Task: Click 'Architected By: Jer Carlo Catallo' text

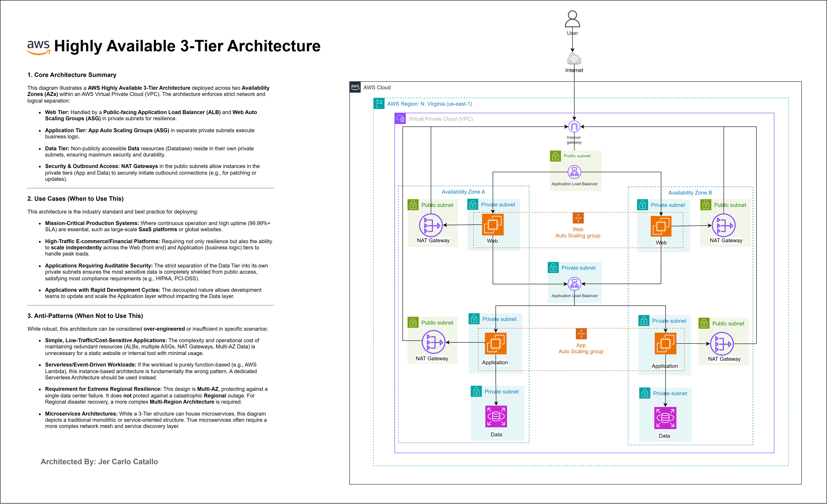Action: pyautogui.click(x=99, y=462)
